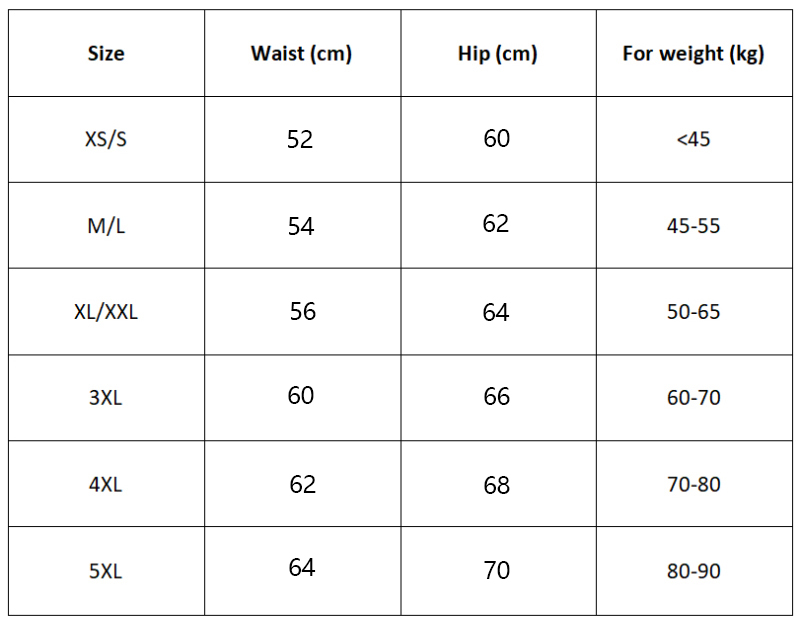800x626 pixels.
Task: Click the XL/XXL size cell
Action: (x=106, y=312)
